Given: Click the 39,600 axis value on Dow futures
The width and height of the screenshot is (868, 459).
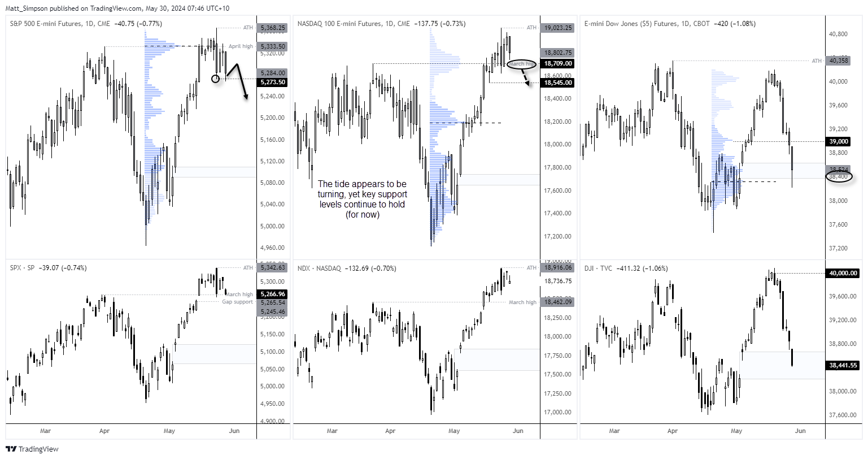Looking at the screenshot, I should [x=838, y=105].
